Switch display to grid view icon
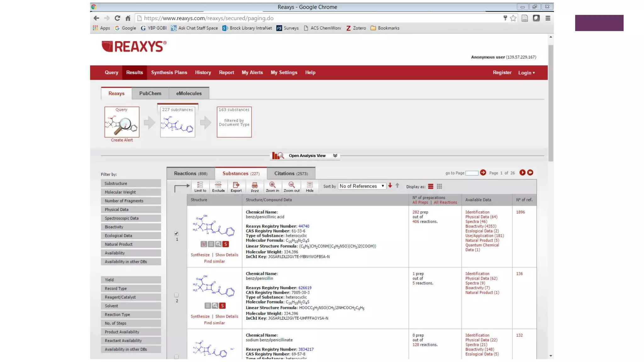 coord(439,186)
